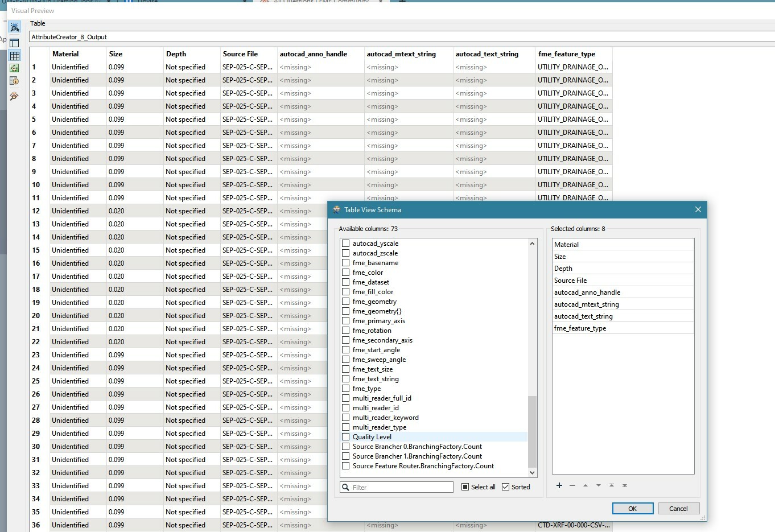
Task: Check the autocad_yscale column checkbox
Action: [x=345, y=243]
